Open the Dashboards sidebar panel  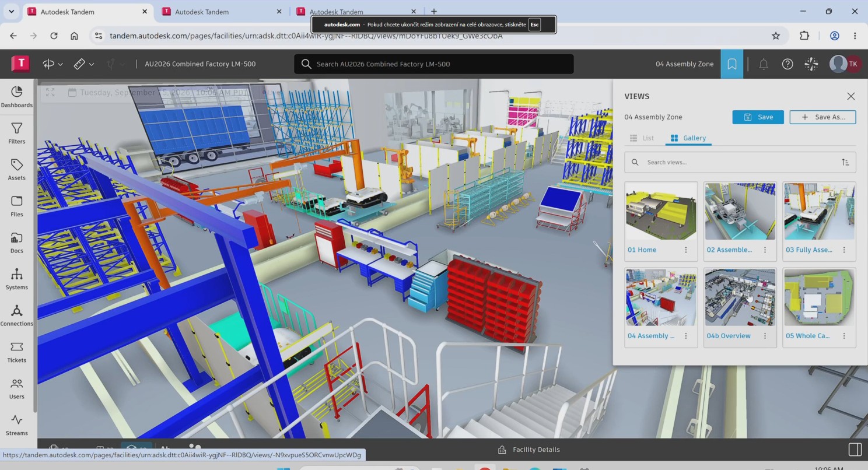coord(16,97)
